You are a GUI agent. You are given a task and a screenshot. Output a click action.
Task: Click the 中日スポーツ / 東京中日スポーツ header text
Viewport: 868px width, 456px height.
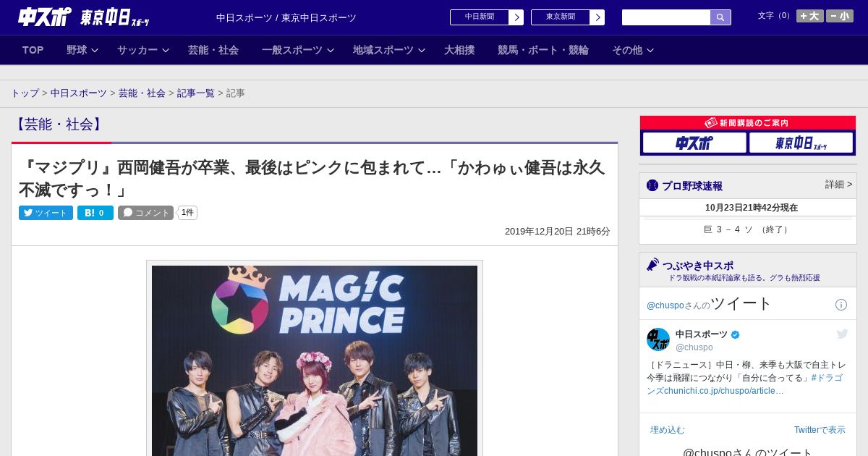pos(286,18)
